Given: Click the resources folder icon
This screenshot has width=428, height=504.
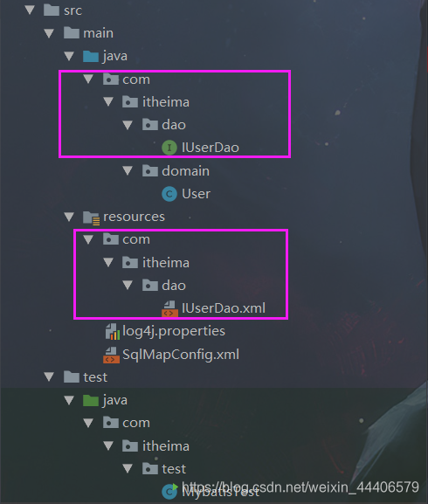Looking at the screenshot, I should click(x=91, y=217).
